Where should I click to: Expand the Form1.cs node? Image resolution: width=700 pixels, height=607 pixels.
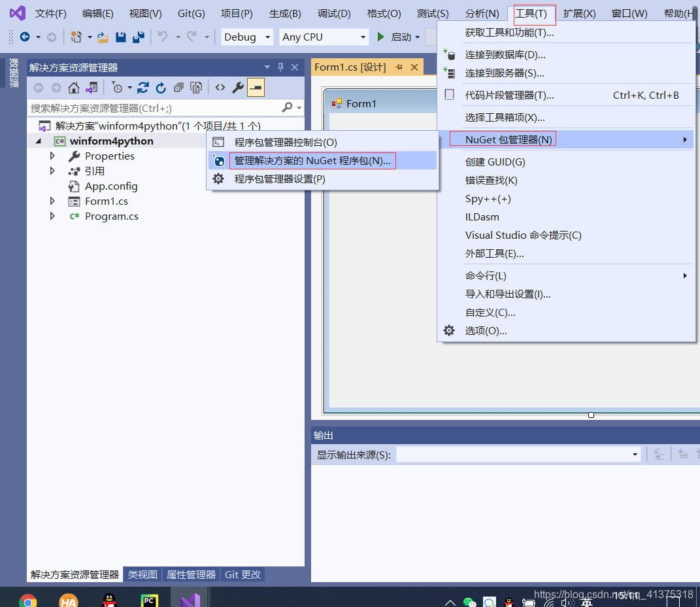pos(52,201)
